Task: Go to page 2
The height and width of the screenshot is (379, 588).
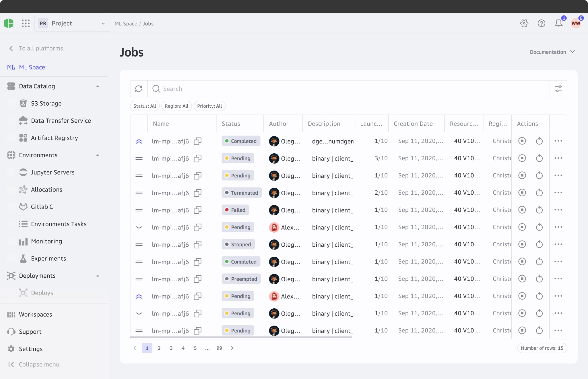Action: (159, 348)
